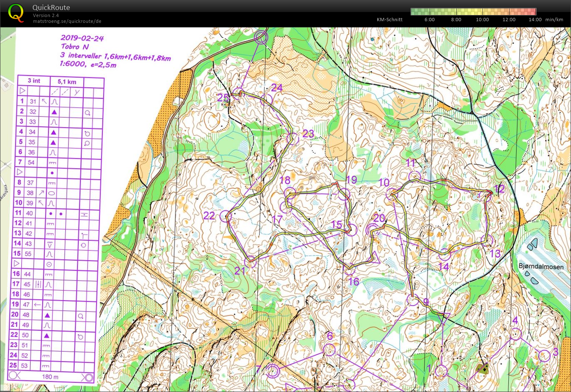Click control circle 12 on the route

tap(486, 195)
